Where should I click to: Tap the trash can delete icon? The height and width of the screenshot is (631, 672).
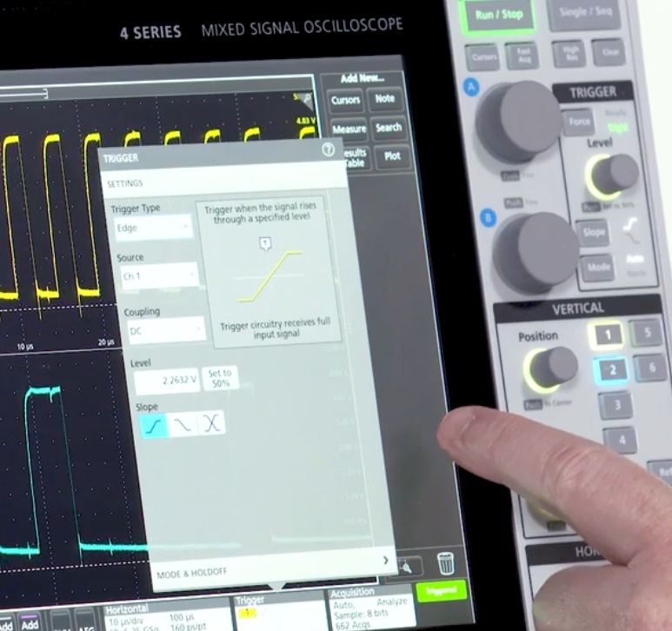click(x=446, y=563)
